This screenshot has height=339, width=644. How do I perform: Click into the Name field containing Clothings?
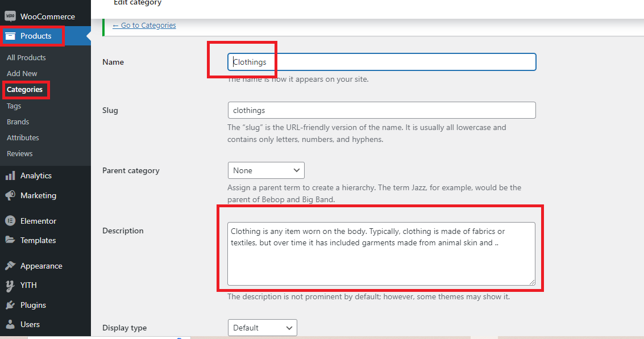click(381, 62)
